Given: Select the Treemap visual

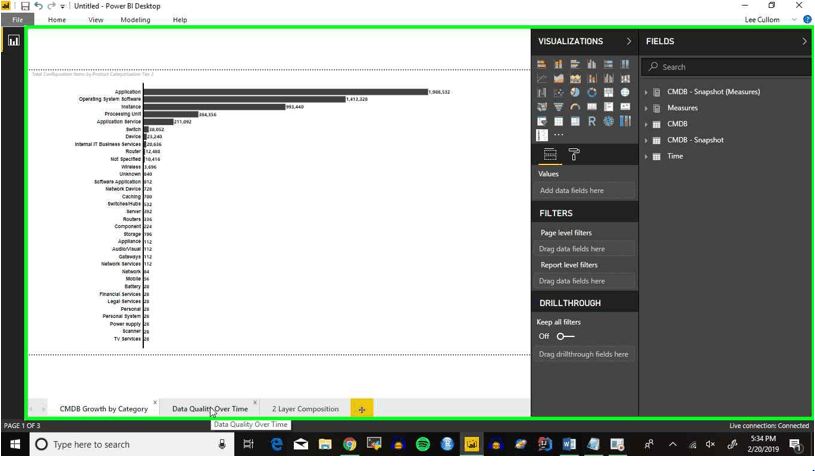Looking at the screenshot, I should tap(608, 93).
